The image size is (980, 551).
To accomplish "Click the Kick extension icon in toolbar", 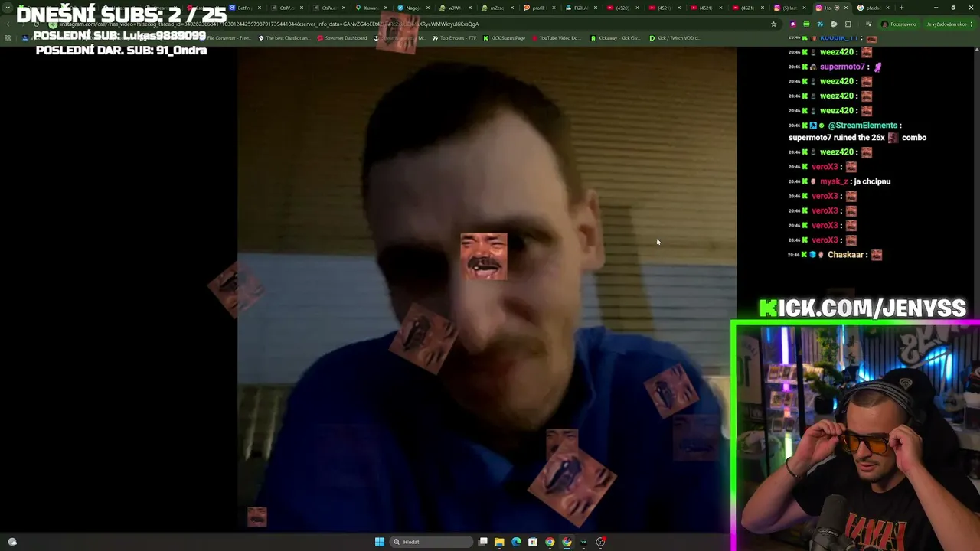I will click(x=806, y=24).
